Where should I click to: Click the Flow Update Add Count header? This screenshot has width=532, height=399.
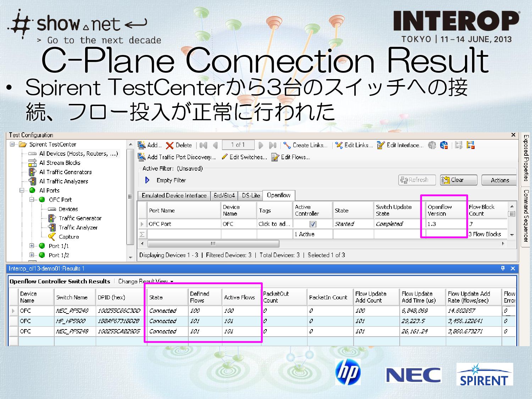[x=376, y=297]
